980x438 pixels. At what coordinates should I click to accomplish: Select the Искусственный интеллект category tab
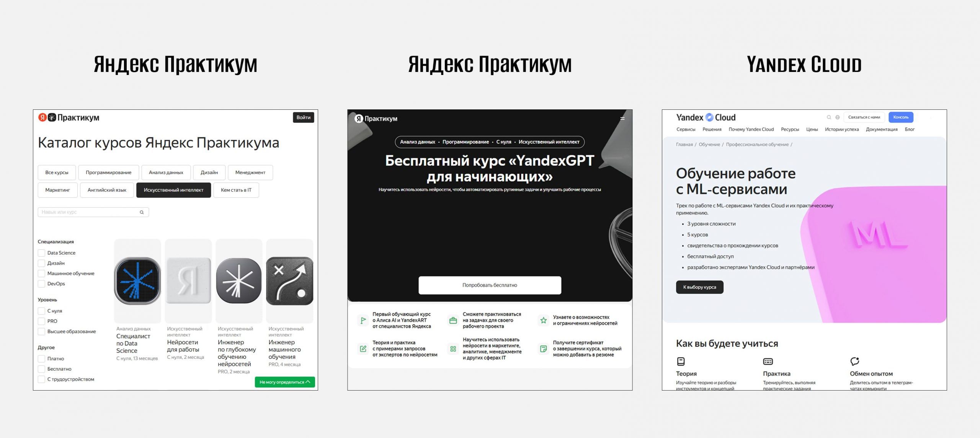pos(173,190)
